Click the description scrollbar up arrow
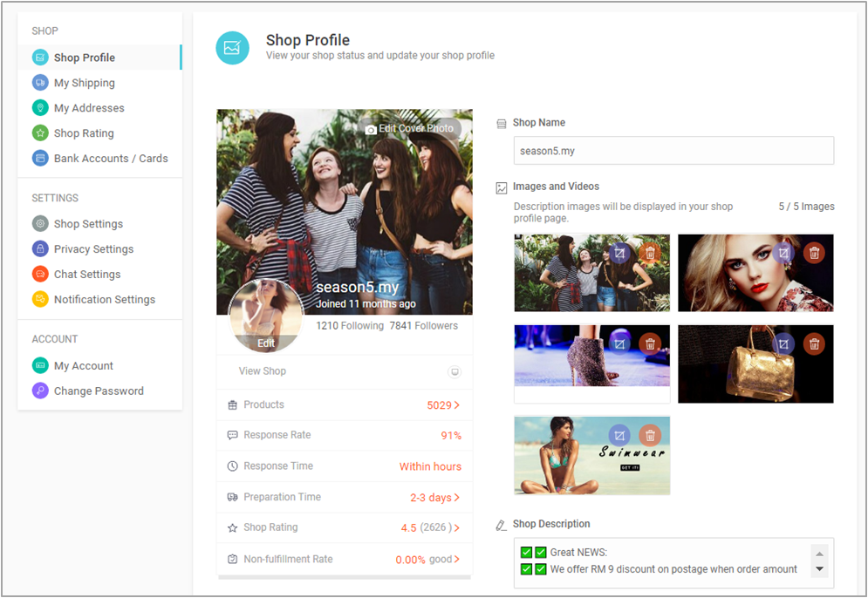 coord(819,554)
